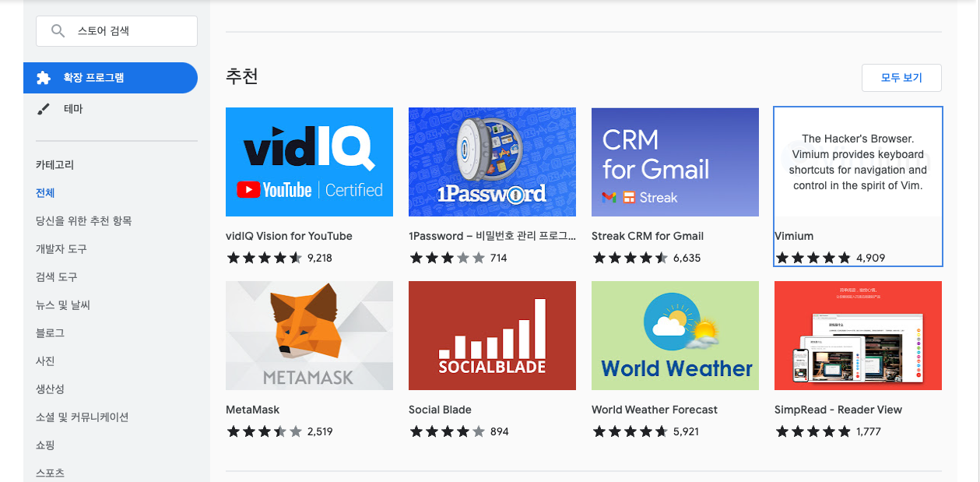
Task: Click the 714 review count
Action: coord(499,258)
